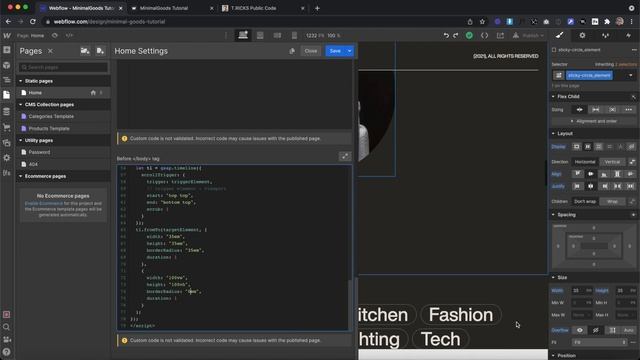This screenshot has height=360, width=640.
Task: Select the Mobile portrait breakpoint
Action: pyautogui.click(x=294, y=36)
